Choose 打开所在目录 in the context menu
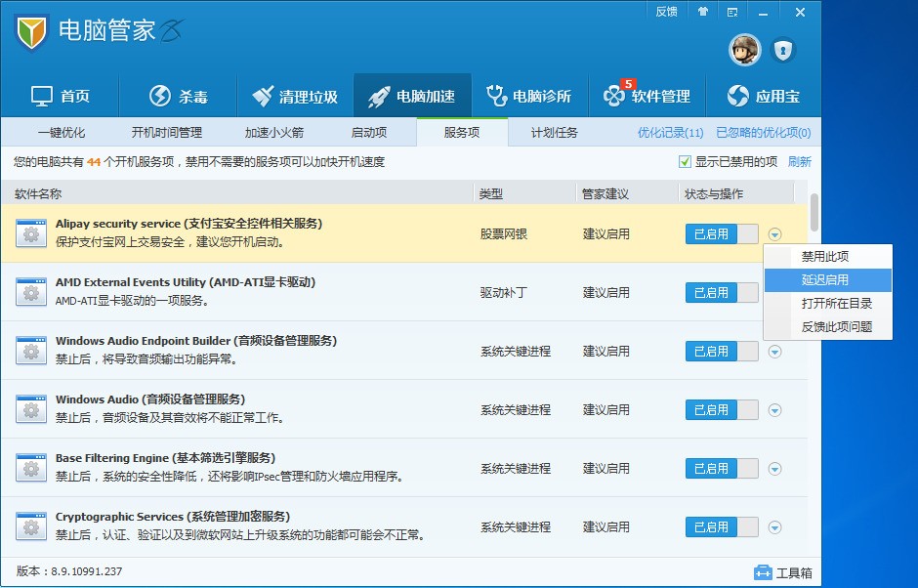The image size is (918, 588). pos(828,304)
